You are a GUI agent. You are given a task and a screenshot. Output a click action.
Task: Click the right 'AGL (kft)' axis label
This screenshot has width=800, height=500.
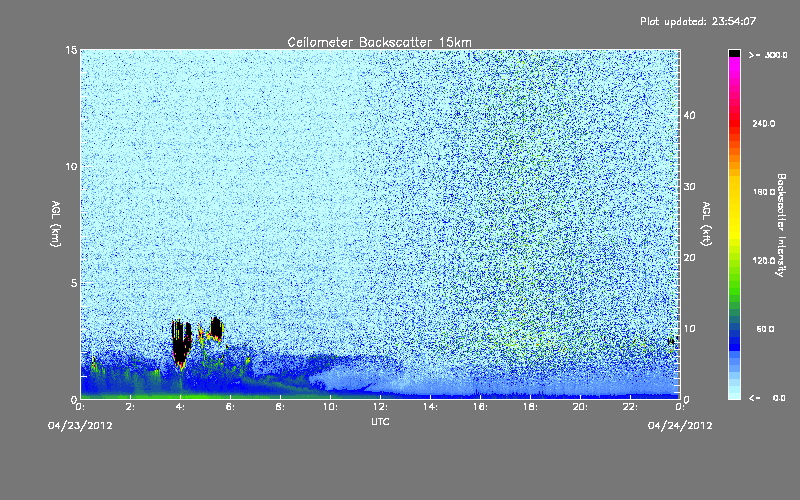coord(706,223)
